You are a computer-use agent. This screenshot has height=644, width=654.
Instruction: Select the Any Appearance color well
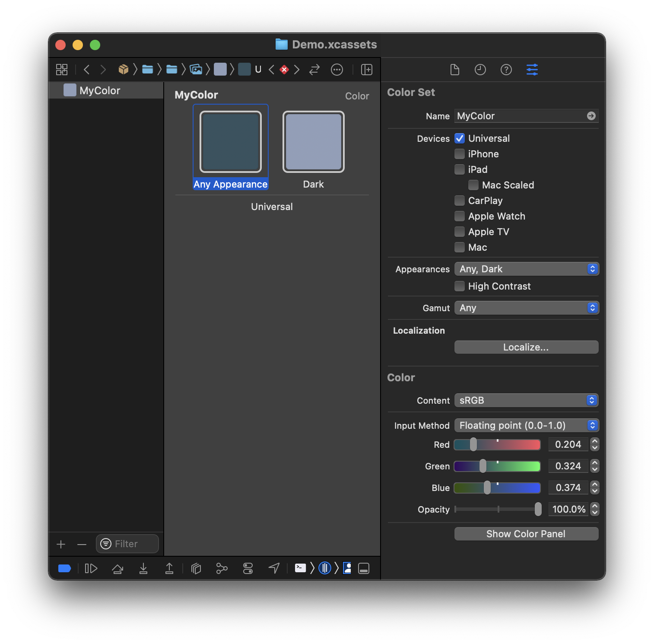click(x=231, y=142)
